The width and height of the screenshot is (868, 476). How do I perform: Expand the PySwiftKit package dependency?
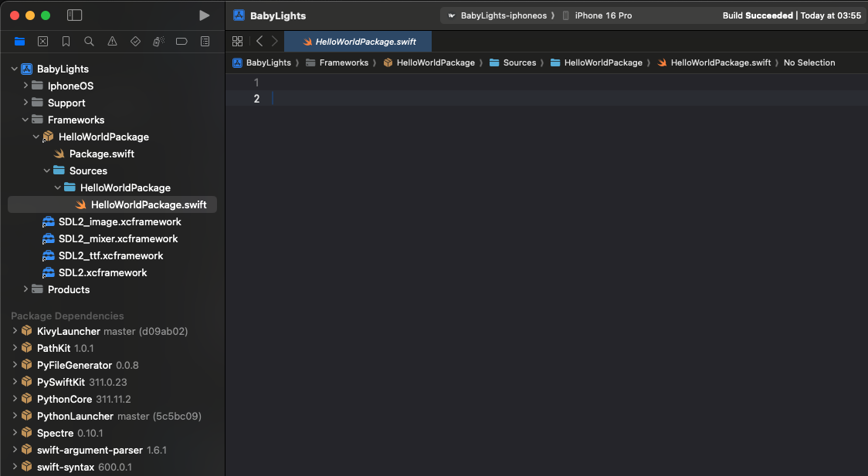[15, 381]
